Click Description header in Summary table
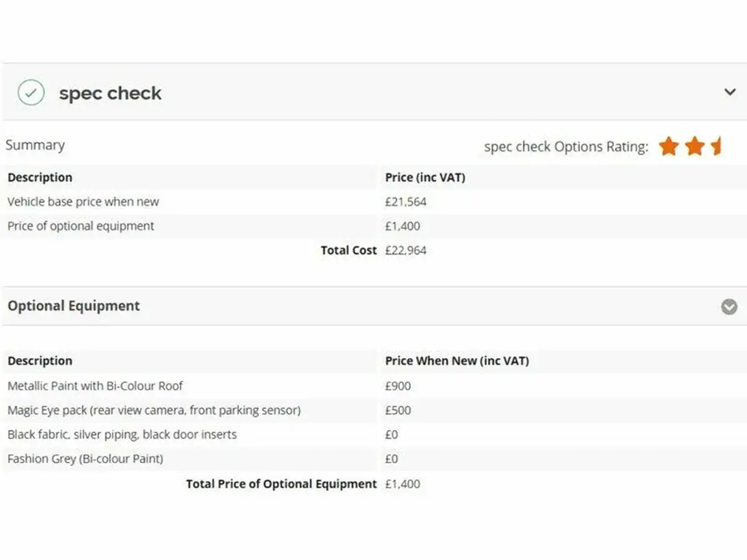The width and height of the screenshot is (747, 560). 40,177
